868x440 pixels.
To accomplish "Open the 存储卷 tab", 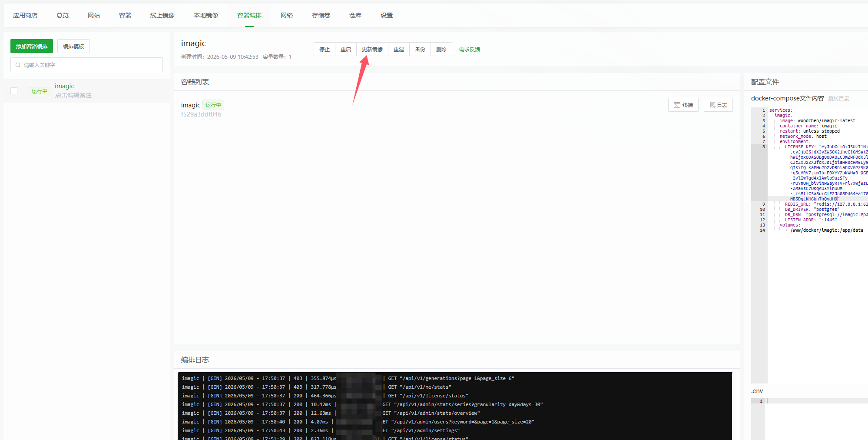I will pyautogui.click(x=321, y=15).
